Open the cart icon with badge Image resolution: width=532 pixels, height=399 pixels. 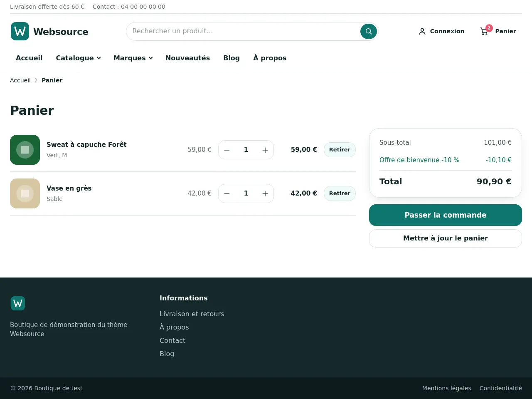485,31
